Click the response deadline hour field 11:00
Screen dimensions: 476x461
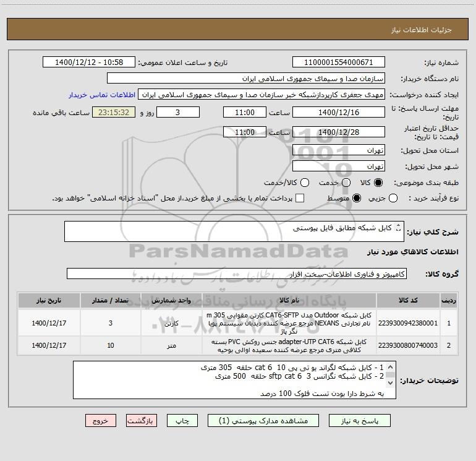[245, 113]
